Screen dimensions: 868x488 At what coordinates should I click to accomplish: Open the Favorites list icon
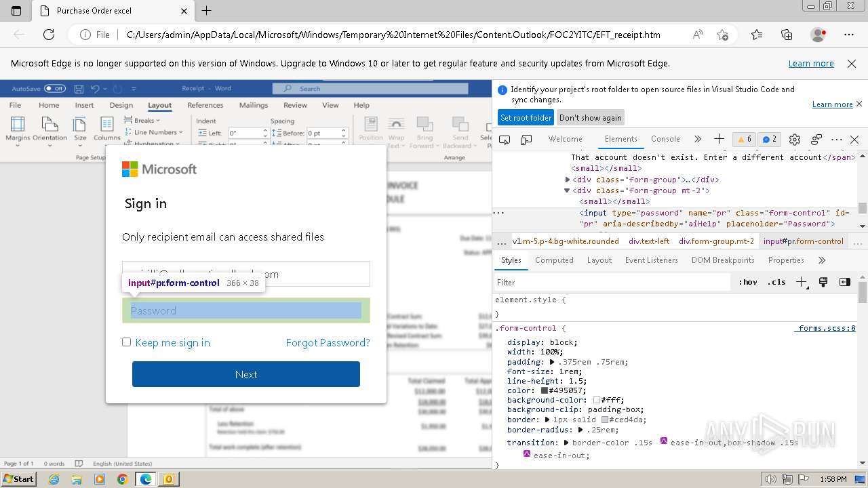click(757, 35)
